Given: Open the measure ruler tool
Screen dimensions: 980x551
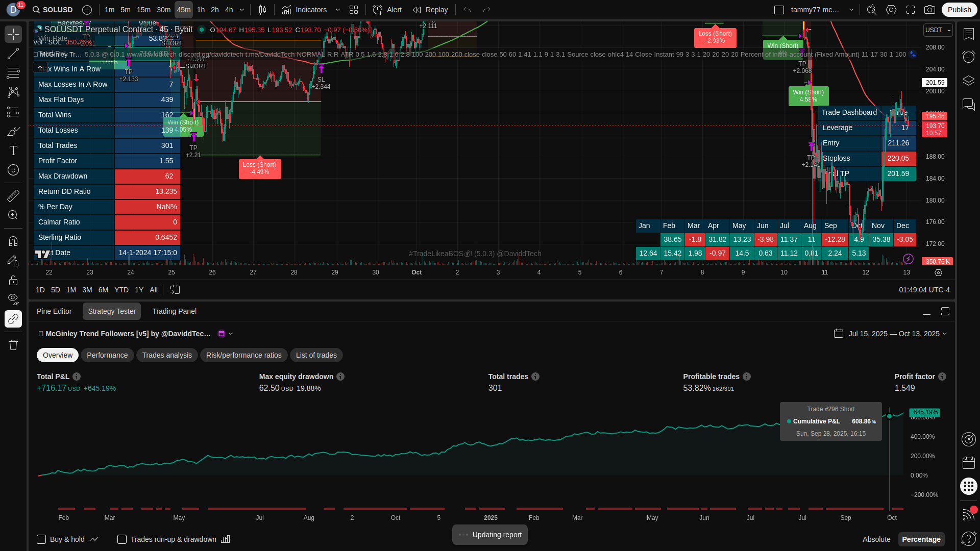Looking at the screenshot, I should 13,196.
